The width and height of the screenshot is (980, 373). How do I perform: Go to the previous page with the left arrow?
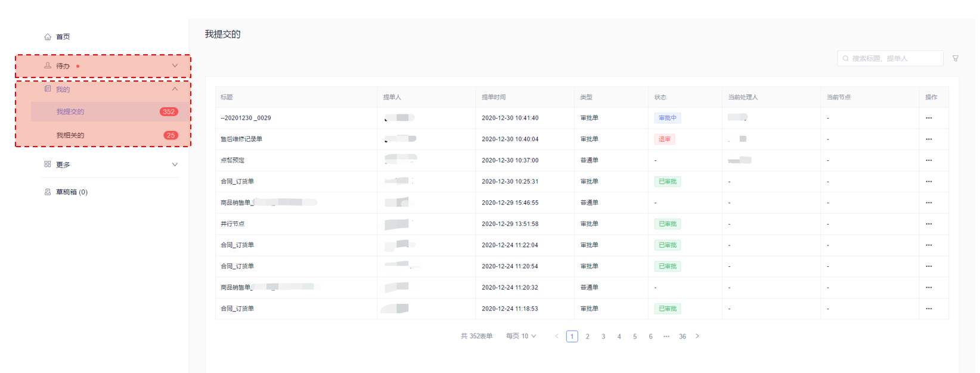point(557,336)
